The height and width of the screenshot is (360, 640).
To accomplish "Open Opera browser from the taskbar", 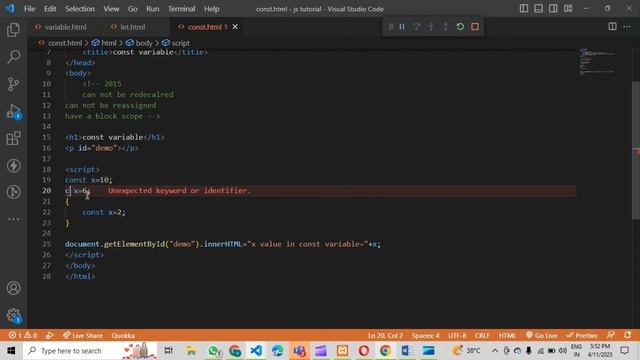I will pos(364,351).
